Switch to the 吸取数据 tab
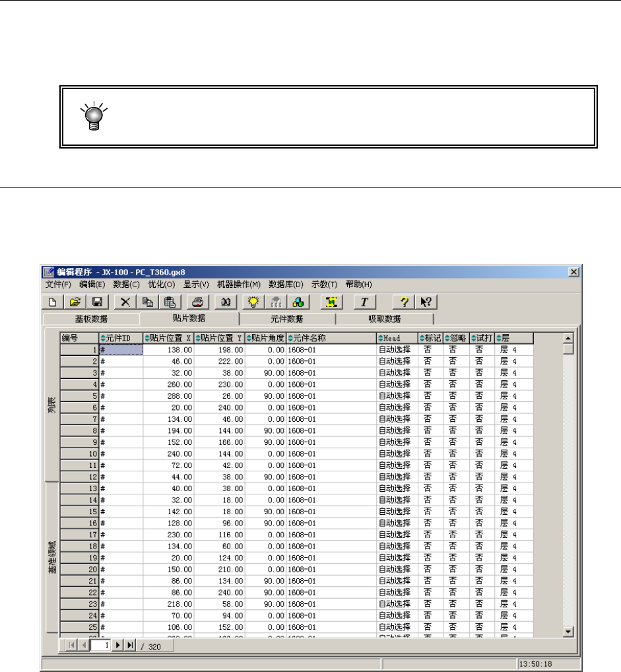The width and height of the screenshot is (621, 672). point(385,319)
